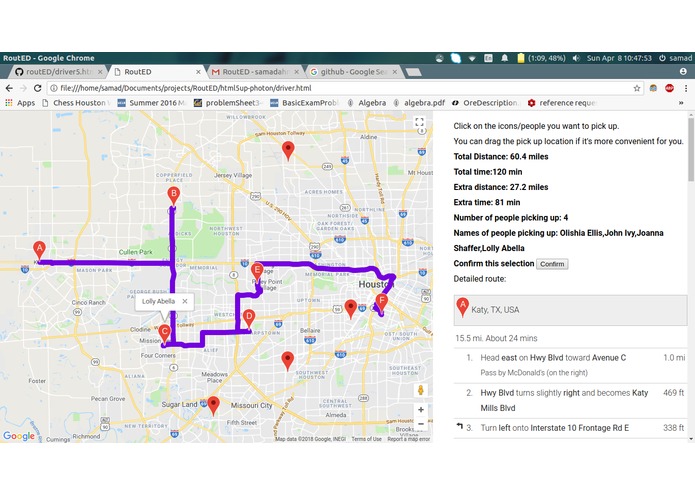Image resolution: width=695 pixels, height=494 pixels.
Task: Open OreDescription bookmark
Action: click(486, 103)
